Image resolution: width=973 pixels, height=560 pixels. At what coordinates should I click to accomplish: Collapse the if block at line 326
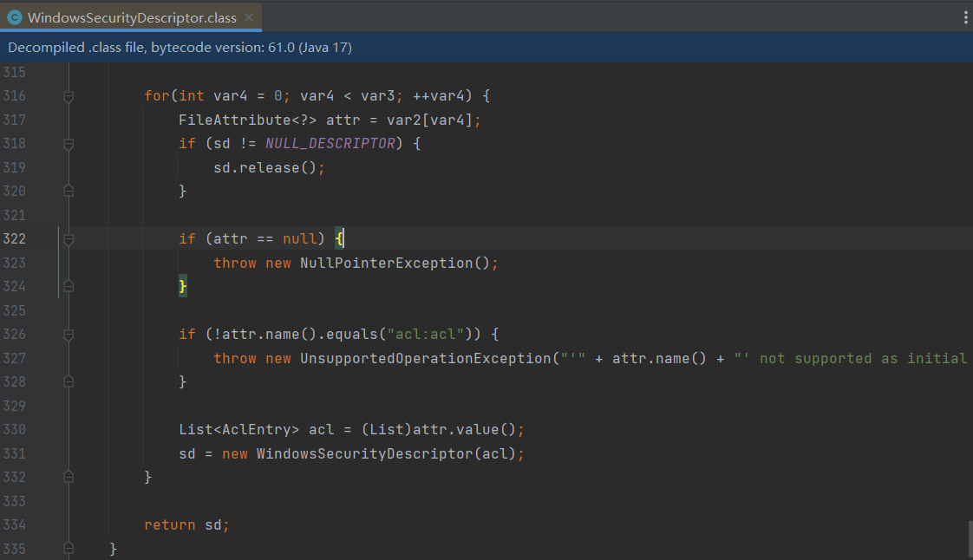(x=69, y=335)
